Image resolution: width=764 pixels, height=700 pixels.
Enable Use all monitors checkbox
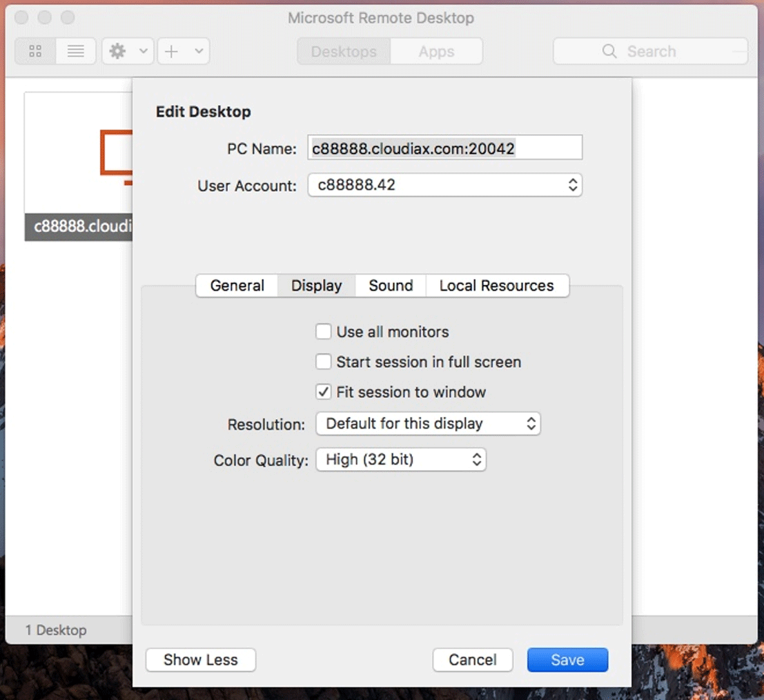[324, 332]
